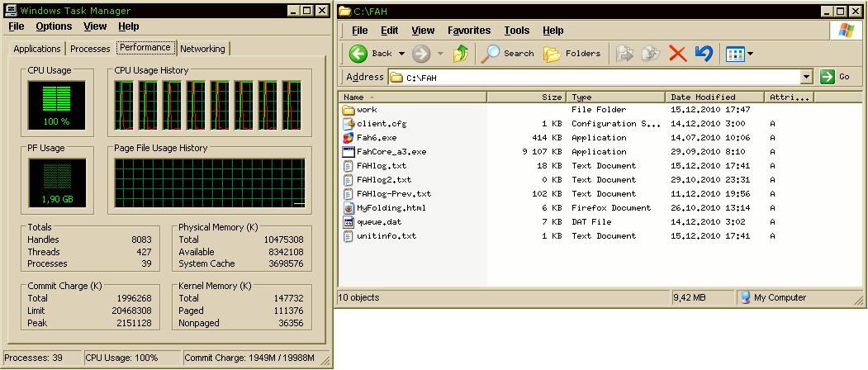Select the Performance tab
The height and width of the screenshot is (370, 868).
coord(145,48)
